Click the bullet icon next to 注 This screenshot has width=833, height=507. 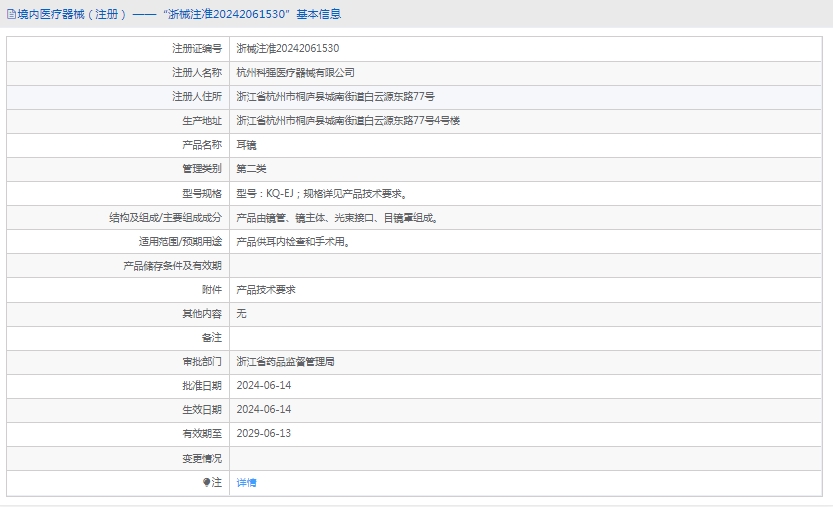coord(207,482)
